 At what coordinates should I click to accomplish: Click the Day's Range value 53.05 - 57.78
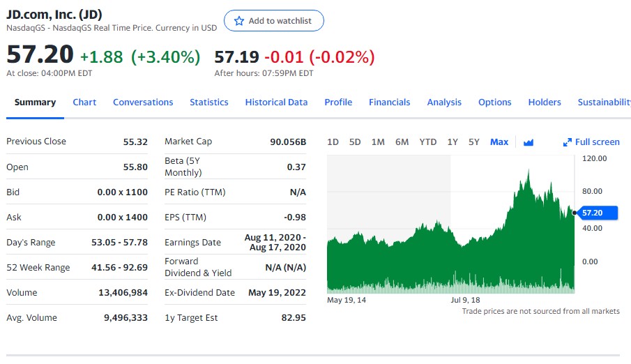(119, 243)
